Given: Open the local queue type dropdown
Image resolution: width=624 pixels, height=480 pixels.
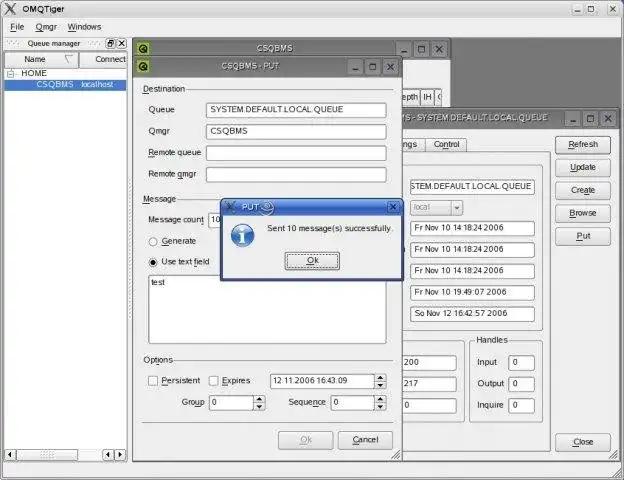Looking at the screenshot, I should pyautogui.click(x=457, y=208).
